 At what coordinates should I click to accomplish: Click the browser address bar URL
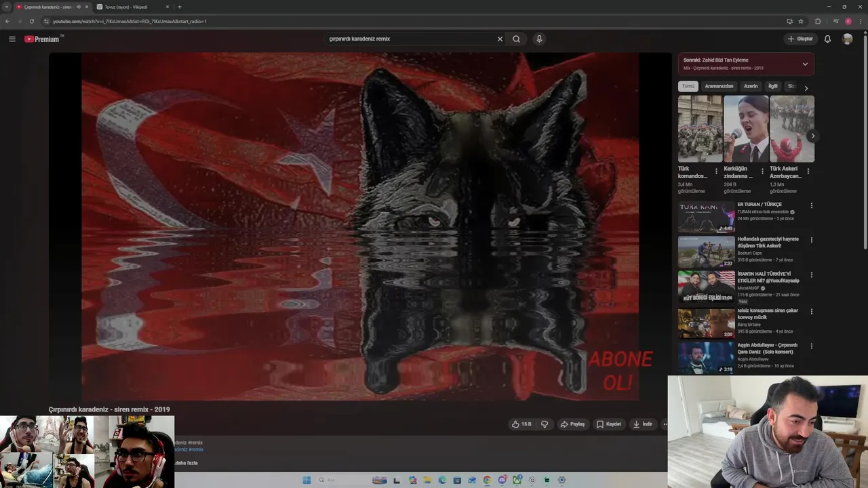[130, 21]
